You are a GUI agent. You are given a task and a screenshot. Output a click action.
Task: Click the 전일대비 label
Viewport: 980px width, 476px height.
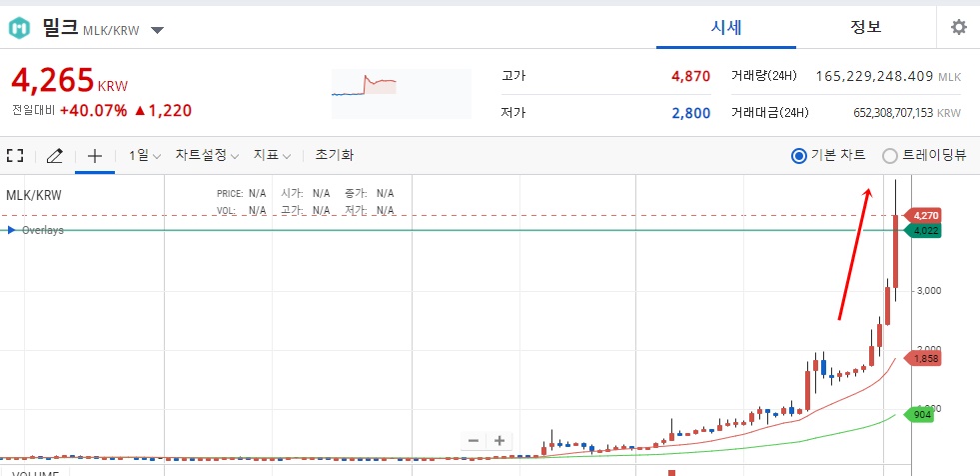coord(33,111)
